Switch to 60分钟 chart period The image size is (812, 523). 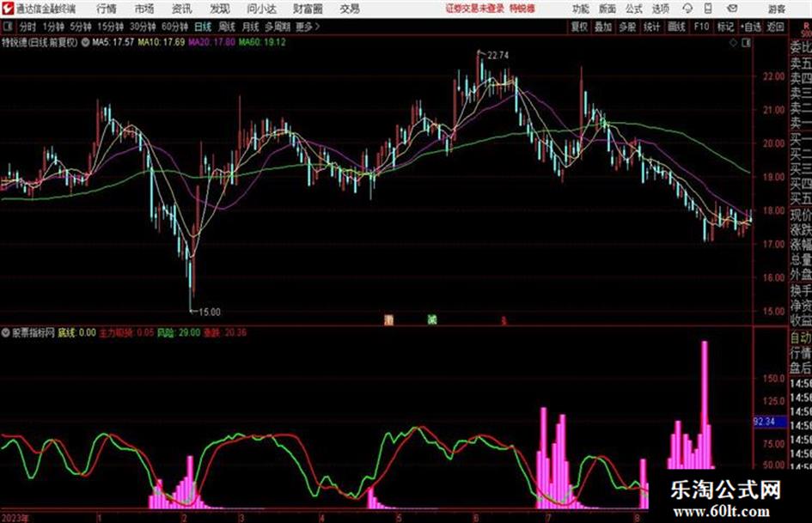pos(175,27)
